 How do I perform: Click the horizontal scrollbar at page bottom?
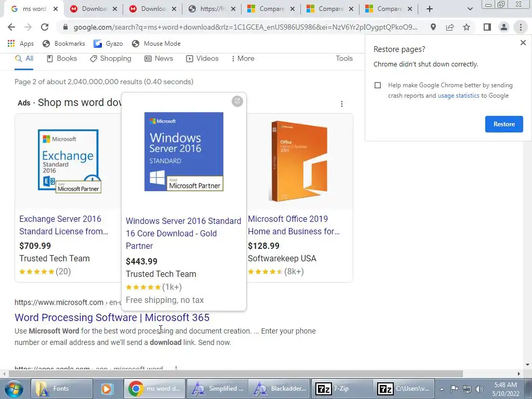point(236,374)
